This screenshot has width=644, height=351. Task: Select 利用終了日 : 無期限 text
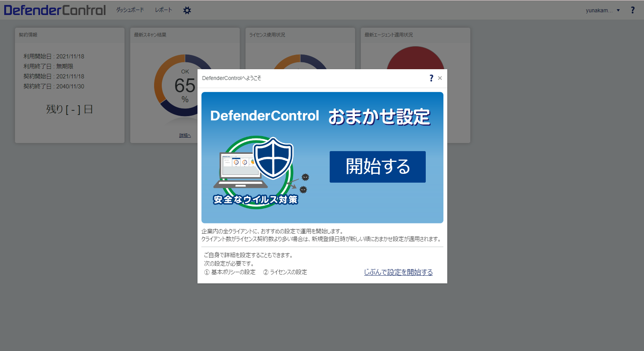click(x=48, y=67)
